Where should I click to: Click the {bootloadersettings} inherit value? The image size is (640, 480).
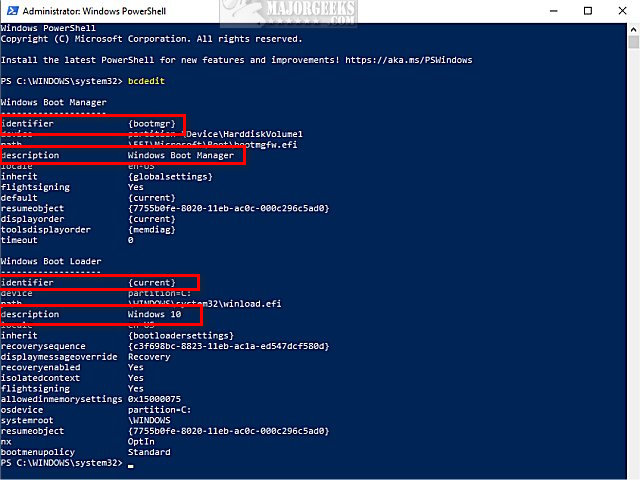(181, 335)
